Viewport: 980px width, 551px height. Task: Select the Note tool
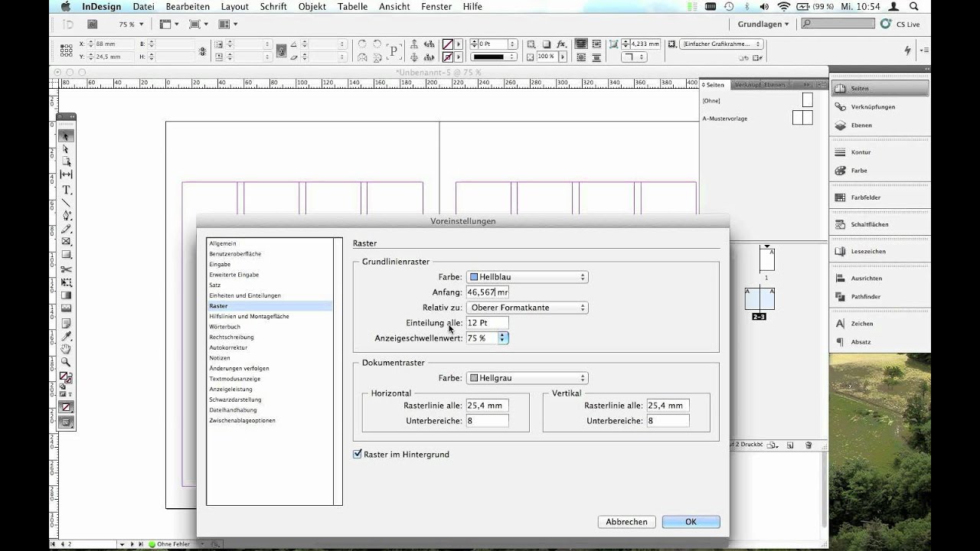[67, 324]
